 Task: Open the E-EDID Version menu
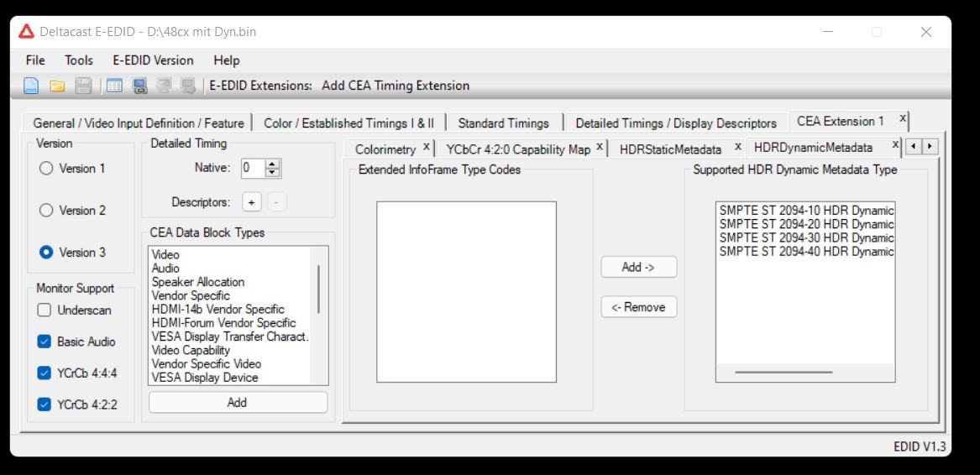pos(153,60)
